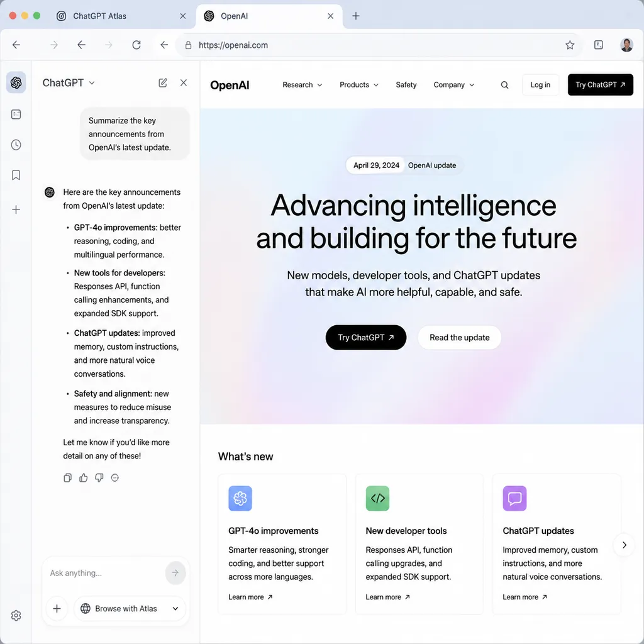Click the Ask anything input field
This screenshot has height=644, width=644.
(x=105, y=572)
